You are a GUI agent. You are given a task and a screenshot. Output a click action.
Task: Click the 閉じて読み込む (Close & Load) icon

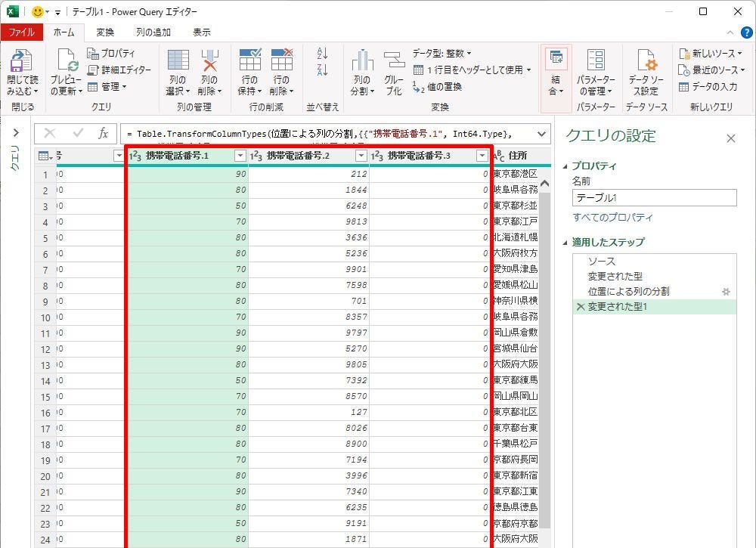[x=22, y=62]
